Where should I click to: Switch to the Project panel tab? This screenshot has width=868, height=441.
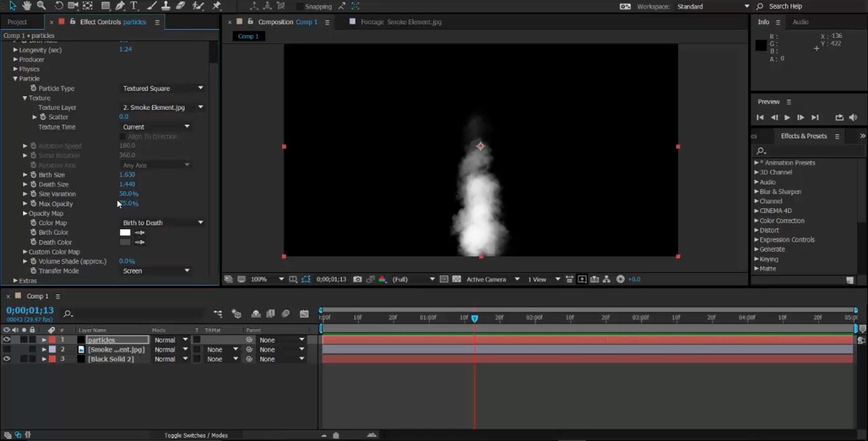[17, 22]
